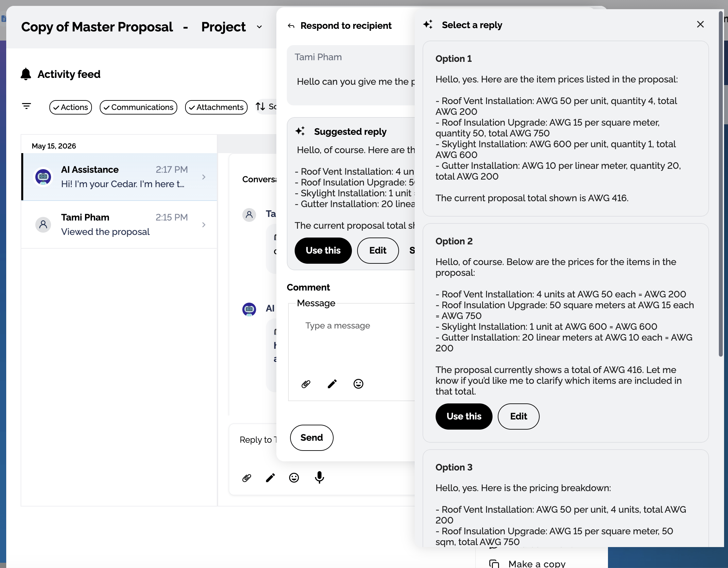Select the Option 1 reply card
Image resolution: width=728 pixels, height=568 pixels.
tap(565, 128)
